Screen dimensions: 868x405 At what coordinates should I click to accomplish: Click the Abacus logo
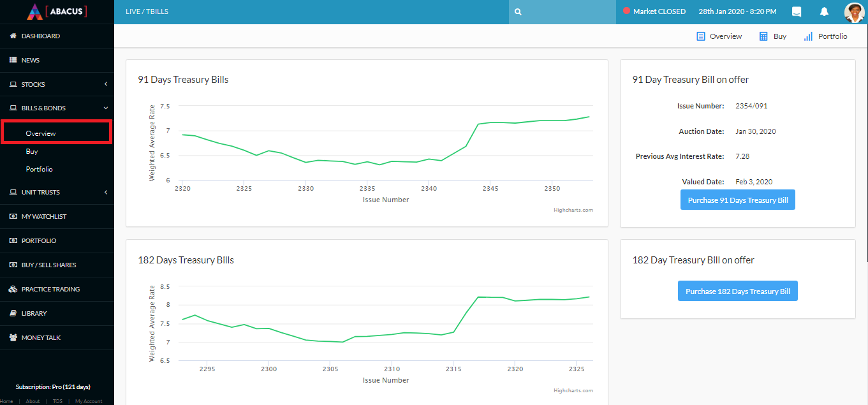(x=57, y=11)
